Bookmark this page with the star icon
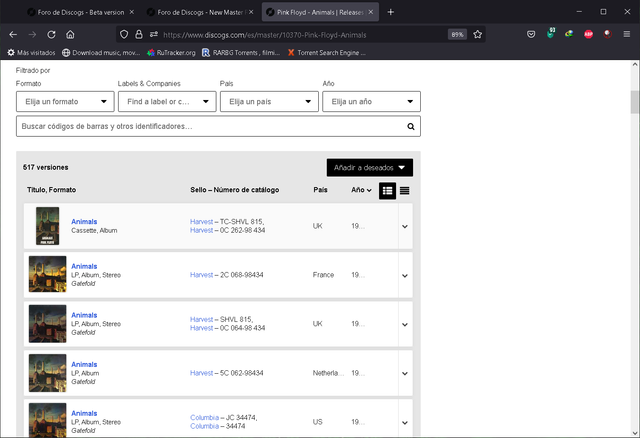This screenshot has width=640, height=438. [x=478, y=35]
